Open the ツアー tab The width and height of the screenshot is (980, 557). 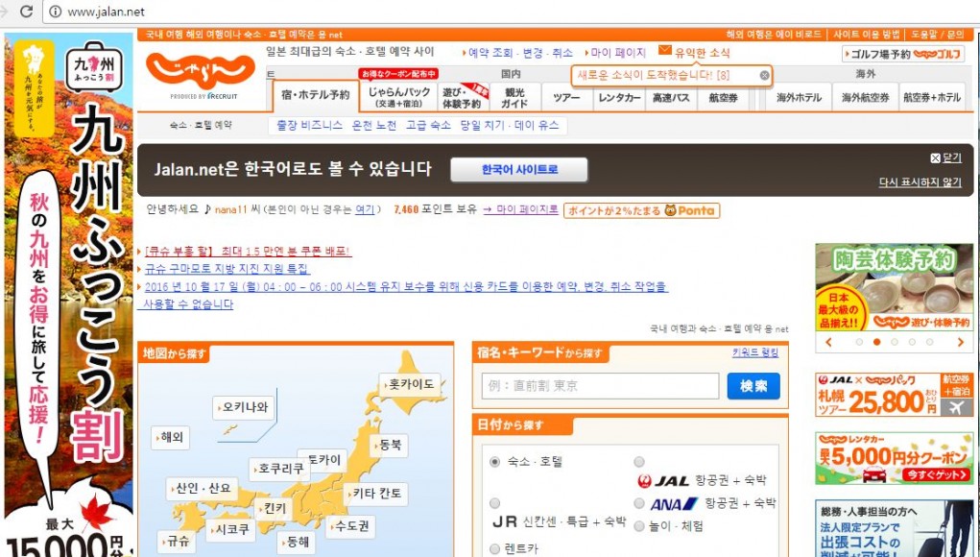(566, 98)
